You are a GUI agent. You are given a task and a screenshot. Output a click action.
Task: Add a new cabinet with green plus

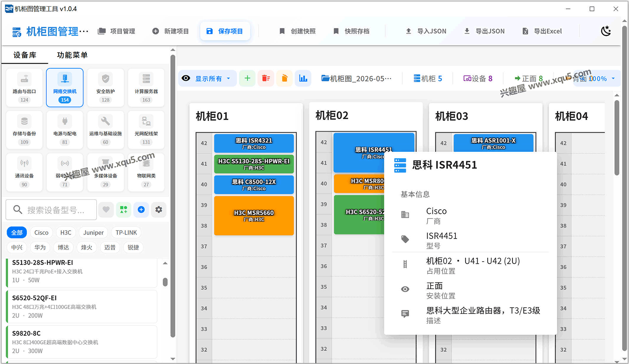[x=247, y=78]
